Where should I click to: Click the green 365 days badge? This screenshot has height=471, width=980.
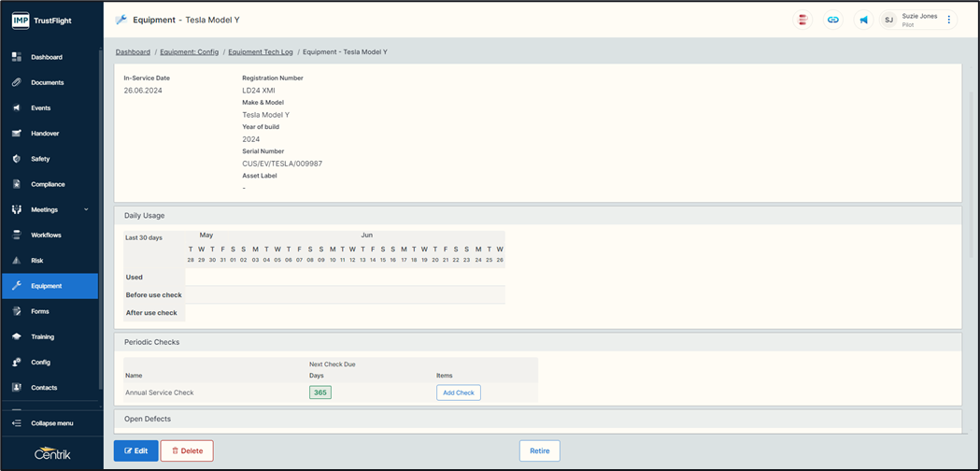(320, 392)
